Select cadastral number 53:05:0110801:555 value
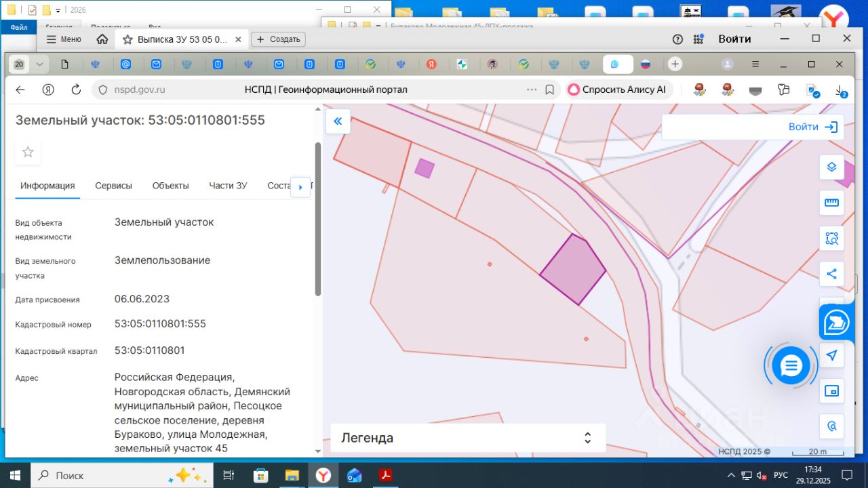868x488 pixels. pyautogui.click(x=160, y=324)
